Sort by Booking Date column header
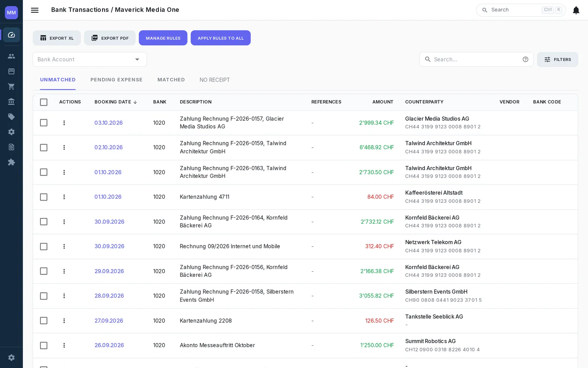588x368 pixels. click(115, 102)
